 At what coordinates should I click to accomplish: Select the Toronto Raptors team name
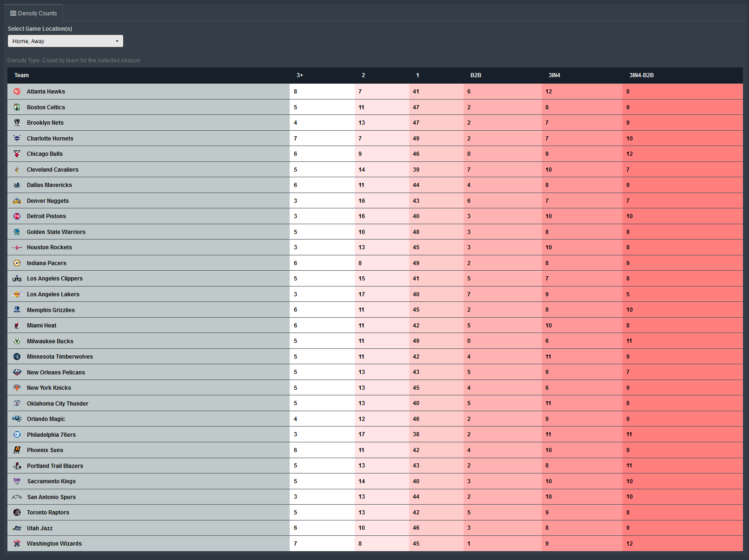tap(48, 513)
